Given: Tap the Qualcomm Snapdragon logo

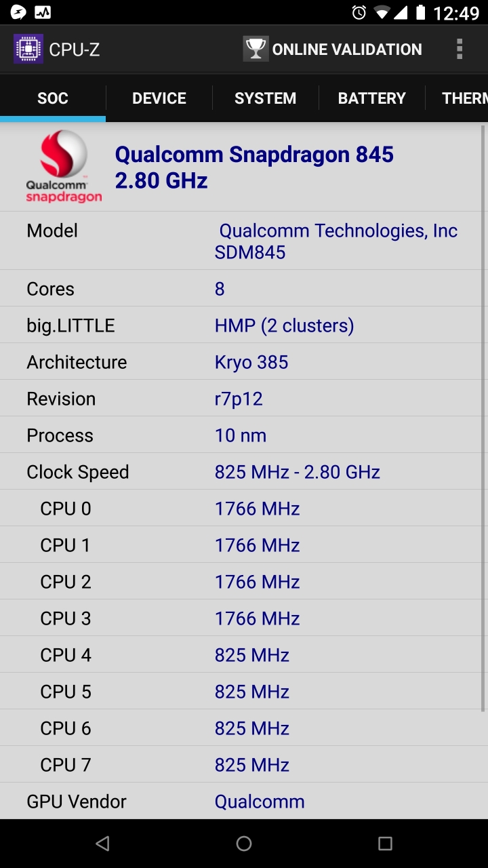Looking at the screenshot, I should click(x=64, y=167).
